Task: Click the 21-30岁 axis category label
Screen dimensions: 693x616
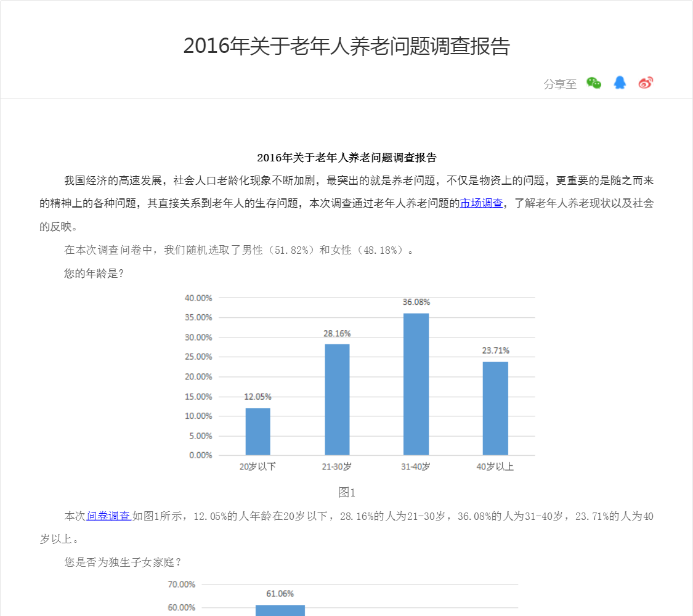Action: coord(337,467)
